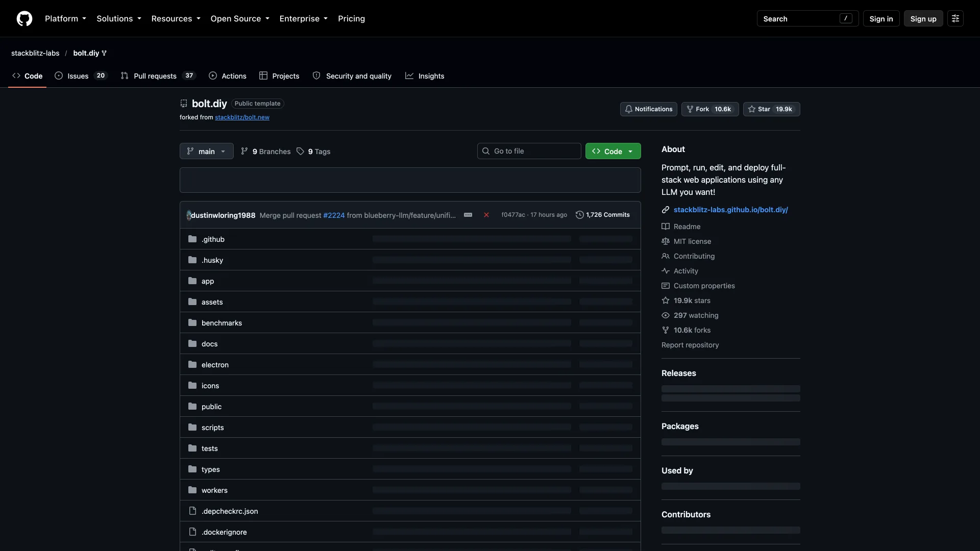Click the Go to file search box

[x=529, y=151]
